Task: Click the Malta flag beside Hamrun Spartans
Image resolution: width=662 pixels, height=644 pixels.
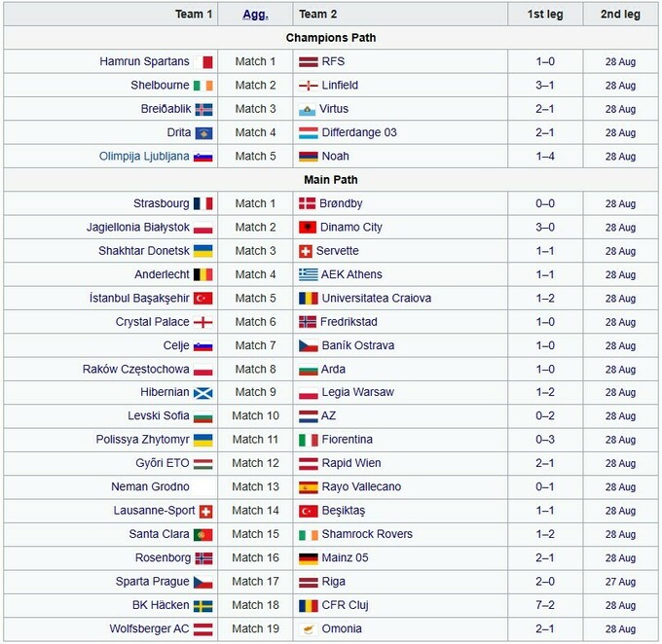Action: click(203, 62)
